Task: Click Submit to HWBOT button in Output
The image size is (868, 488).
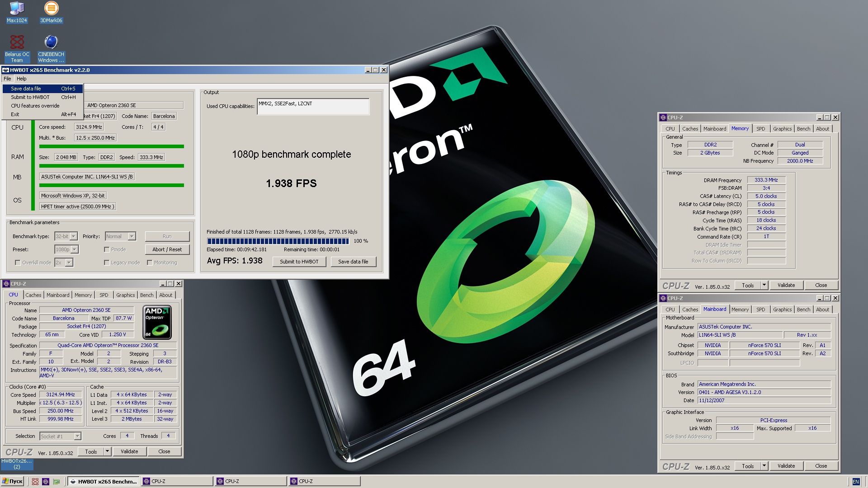Action: tap(299, 262)
